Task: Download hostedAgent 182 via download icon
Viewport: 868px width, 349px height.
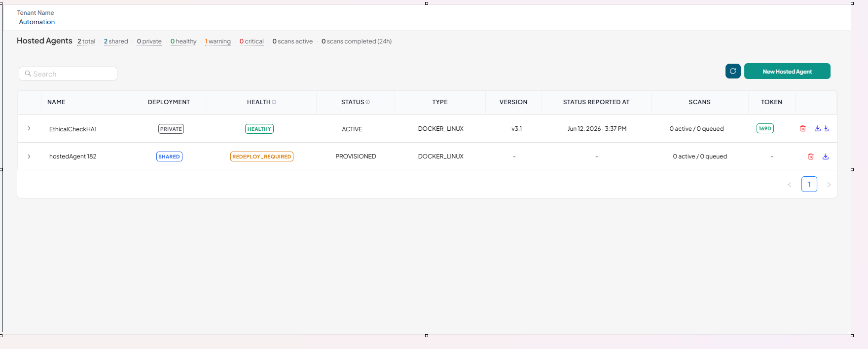Action: click(x=826, y=156)
